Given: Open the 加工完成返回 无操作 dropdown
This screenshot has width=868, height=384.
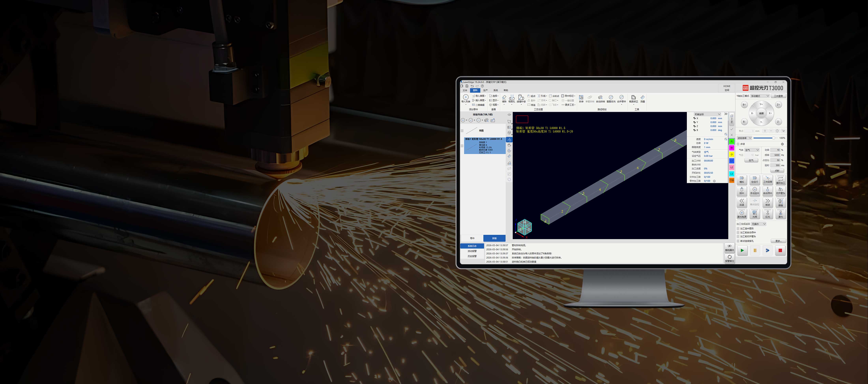Looking at the screenshot, I should tap(759, 224).
